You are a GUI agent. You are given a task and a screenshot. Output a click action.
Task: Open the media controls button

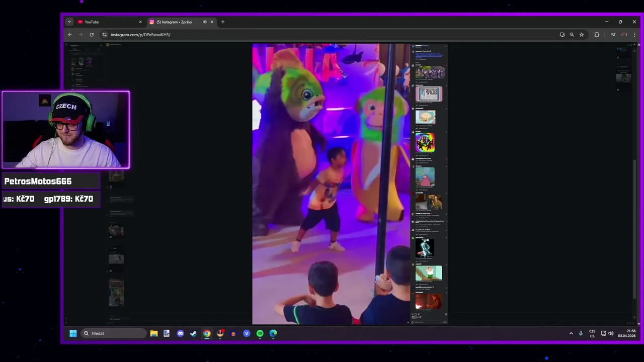tap(613, 35)
